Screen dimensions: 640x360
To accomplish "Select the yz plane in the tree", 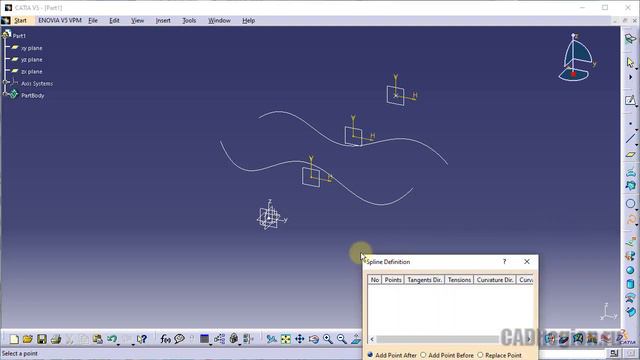I will (x=31, y=60).
